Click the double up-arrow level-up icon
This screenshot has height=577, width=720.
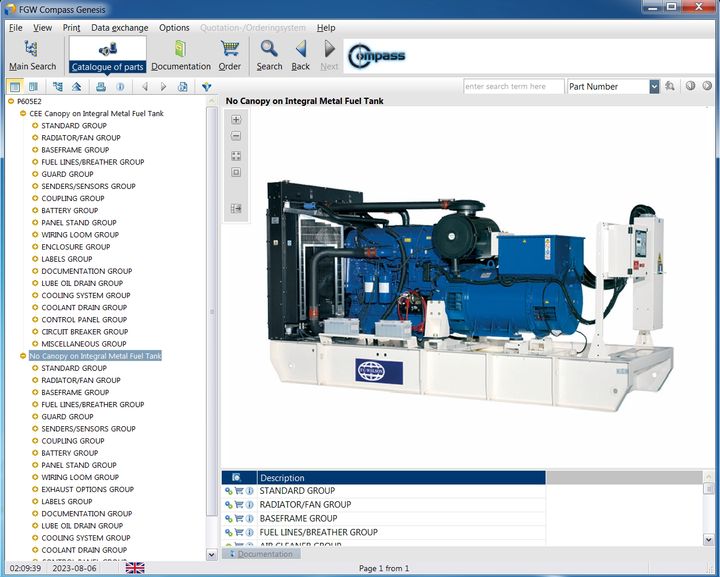(x=77, y=86)
